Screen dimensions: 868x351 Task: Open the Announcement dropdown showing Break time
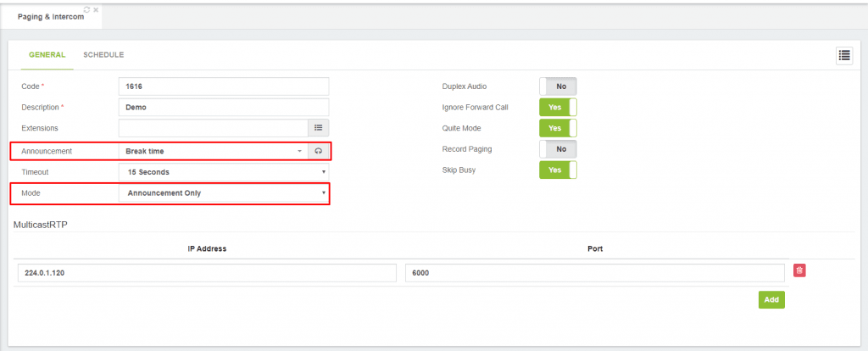[213, 151]
